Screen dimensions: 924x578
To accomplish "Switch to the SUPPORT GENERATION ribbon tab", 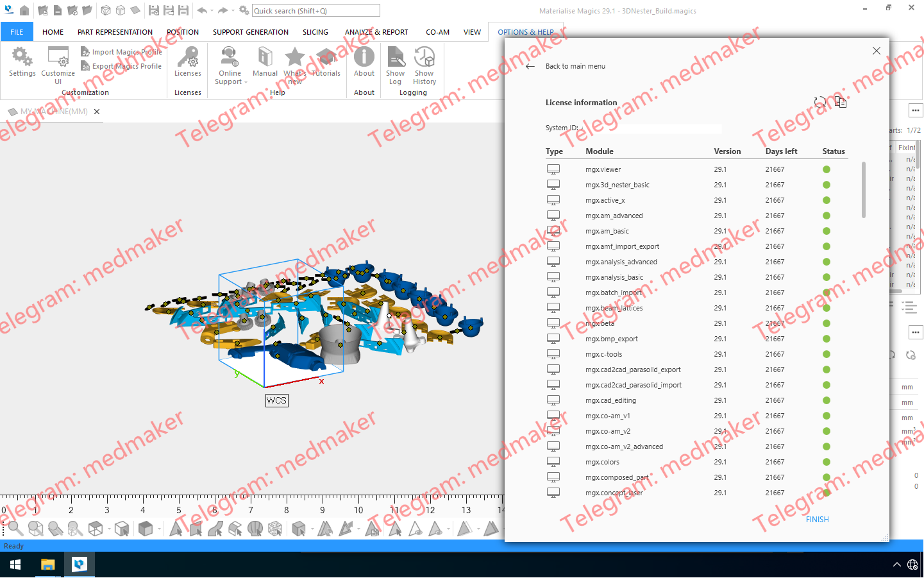I will point(250,32).
